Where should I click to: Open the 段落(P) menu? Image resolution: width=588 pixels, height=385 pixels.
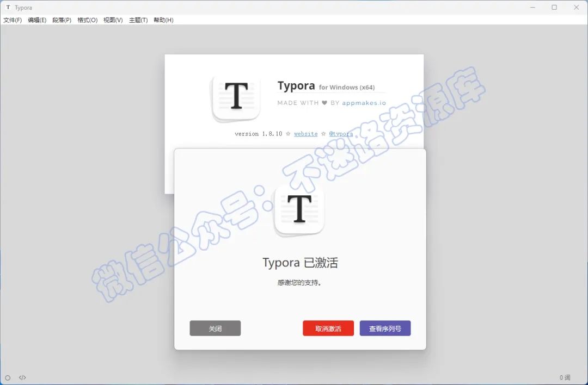(x=62, y=20)
